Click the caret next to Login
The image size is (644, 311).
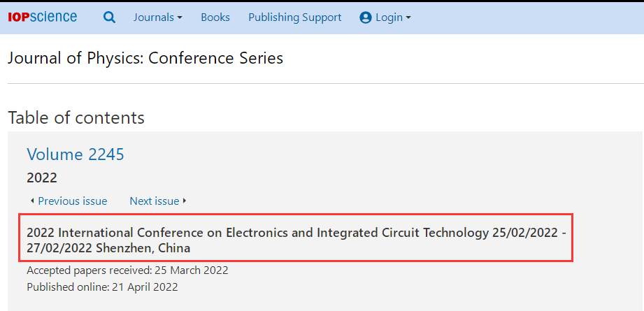tap(408, 18)
